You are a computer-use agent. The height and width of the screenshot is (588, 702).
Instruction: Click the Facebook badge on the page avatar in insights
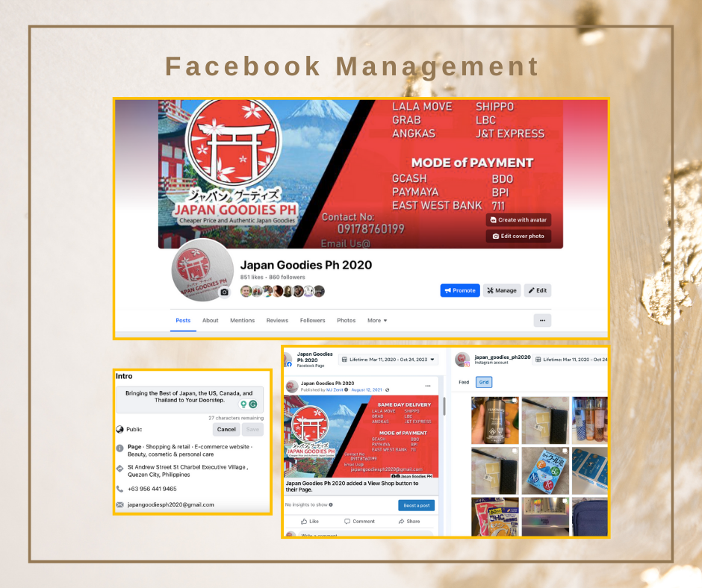(x=289, y=364)
